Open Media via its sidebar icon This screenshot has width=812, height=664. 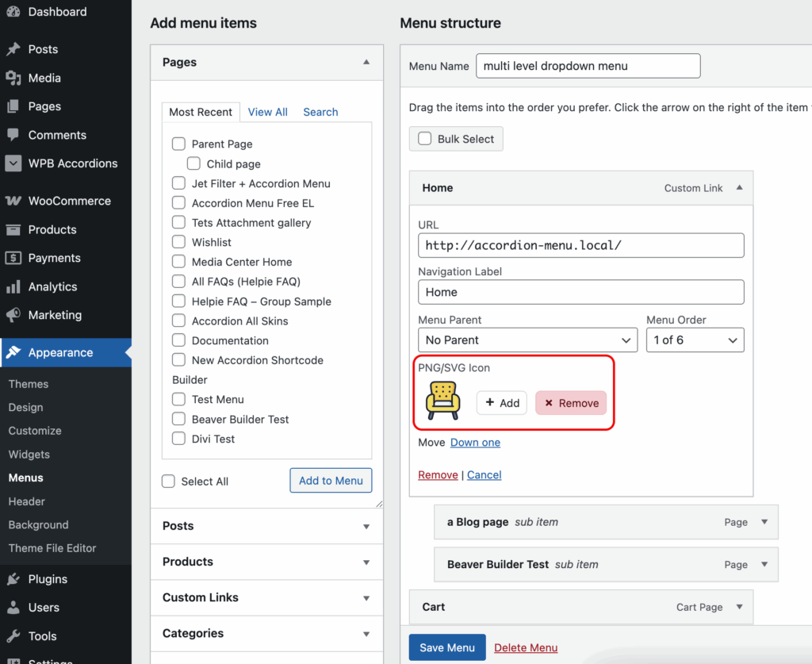tap(13, 78)
